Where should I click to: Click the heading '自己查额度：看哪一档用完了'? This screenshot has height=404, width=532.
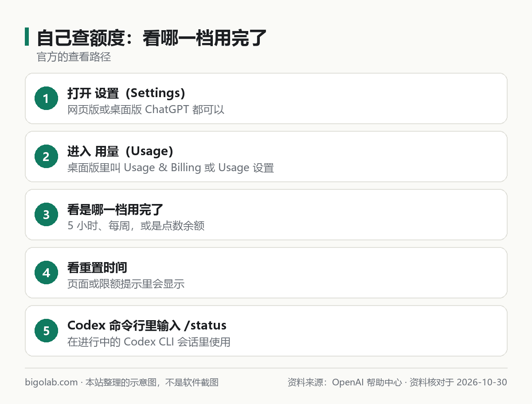[x=151, y=38]
